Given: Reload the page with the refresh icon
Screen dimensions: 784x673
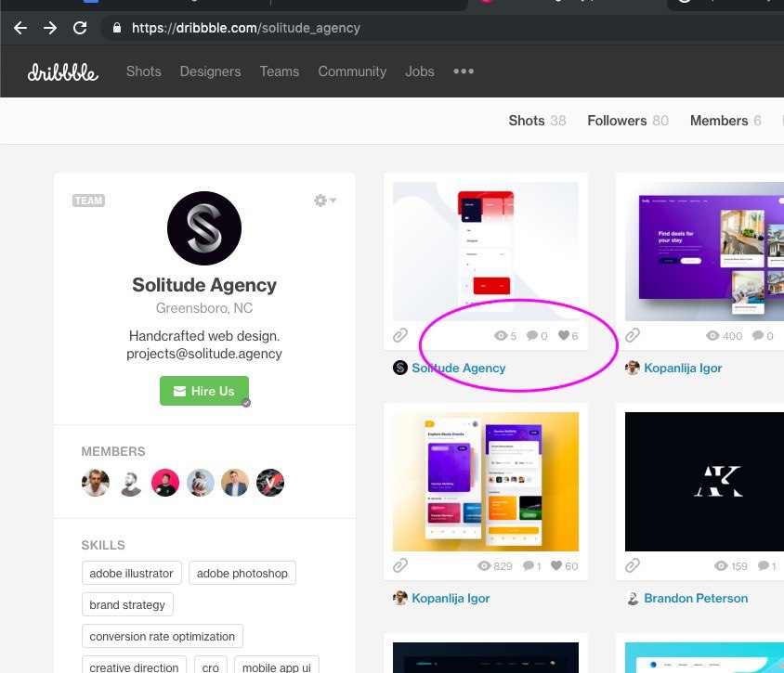Looking at the screenshot, I should pyautogui.click(x=80, y=28).
